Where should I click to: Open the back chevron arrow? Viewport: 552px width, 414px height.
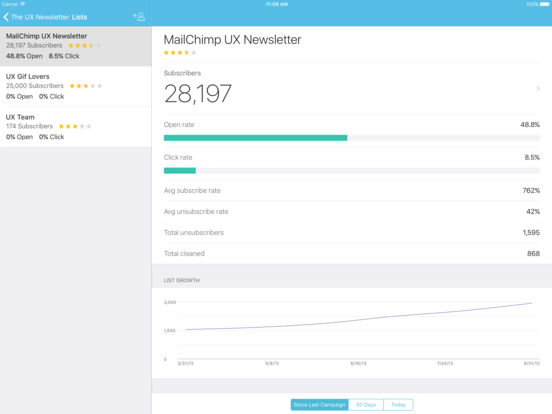click(x=6, y=17)
